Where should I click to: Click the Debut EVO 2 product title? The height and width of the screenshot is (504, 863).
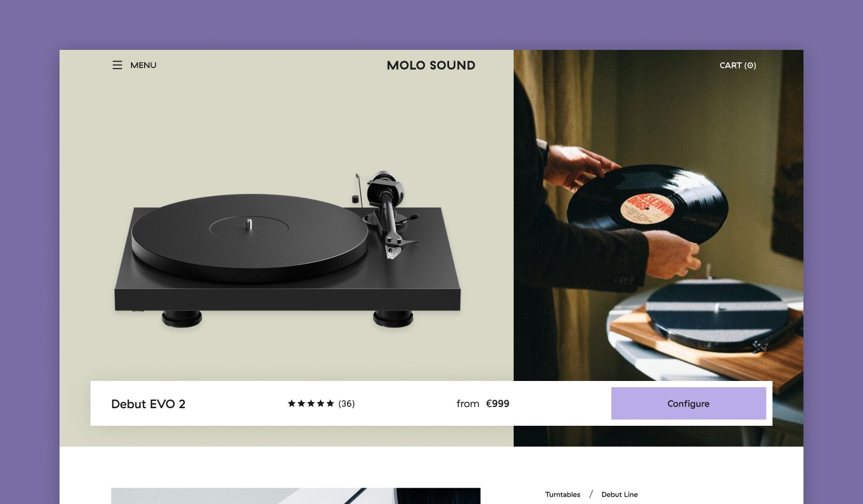[x=148, y=404]
